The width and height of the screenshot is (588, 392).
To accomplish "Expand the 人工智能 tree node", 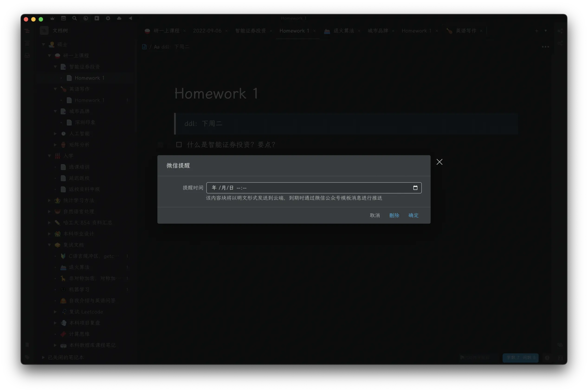I will point(55,134).
